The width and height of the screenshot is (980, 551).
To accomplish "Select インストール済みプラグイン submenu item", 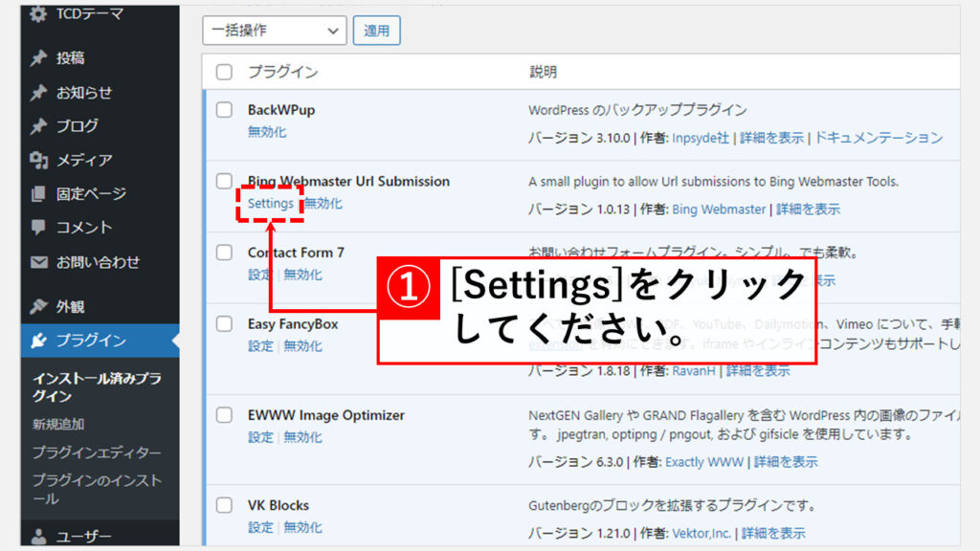I will click(97, 387).
